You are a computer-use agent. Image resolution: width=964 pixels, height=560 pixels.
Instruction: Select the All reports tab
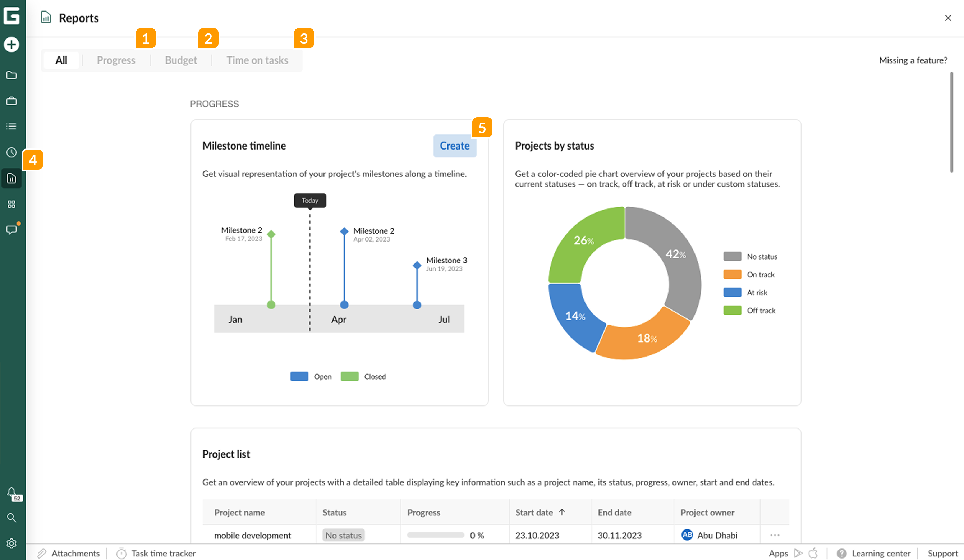(62, 60)
